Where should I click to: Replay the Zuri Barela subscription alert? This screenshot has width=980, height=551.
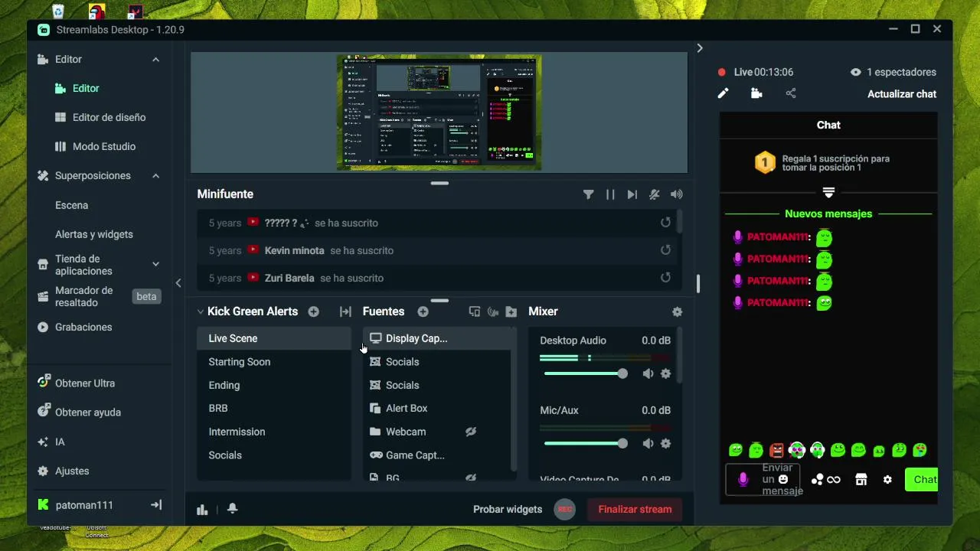(665, 278)
